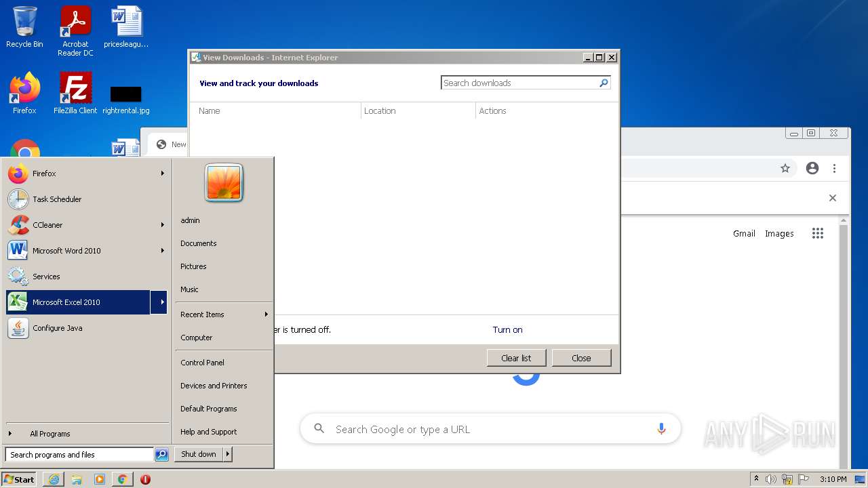The height and width of the screenshot is (488, 868).
Task: Open Images link in Chrome
Action: [779, 233]
